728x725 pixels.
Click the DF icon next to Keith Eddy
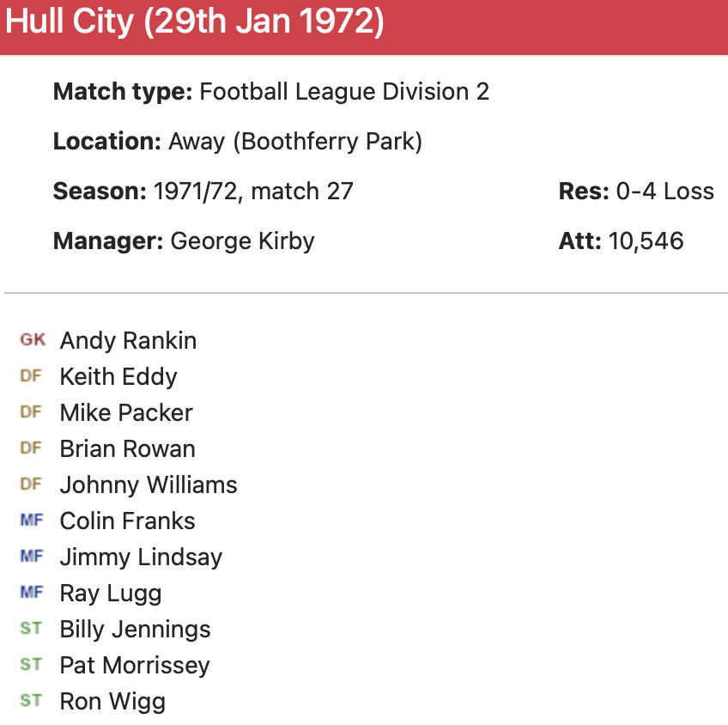[31, 376]
